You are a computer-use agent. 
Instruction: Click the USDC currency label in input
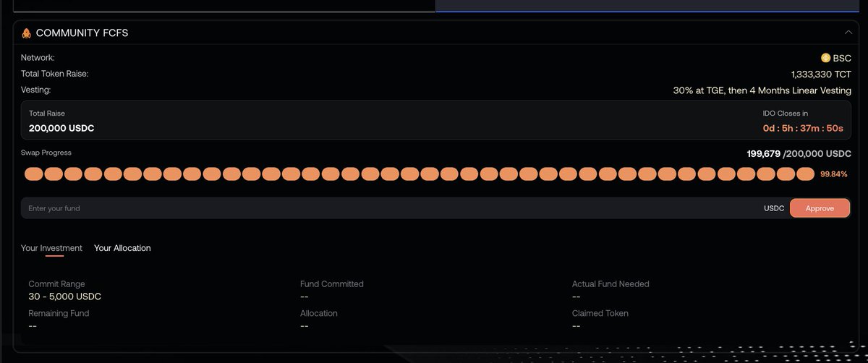774,208
